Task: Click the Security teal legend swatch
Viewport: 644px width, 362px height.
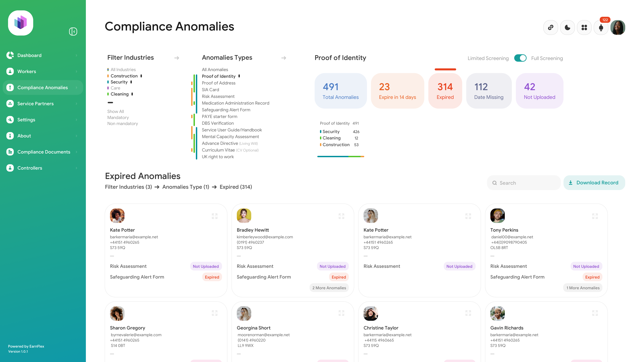Action: pyautogui.click(x=320, y=131)
